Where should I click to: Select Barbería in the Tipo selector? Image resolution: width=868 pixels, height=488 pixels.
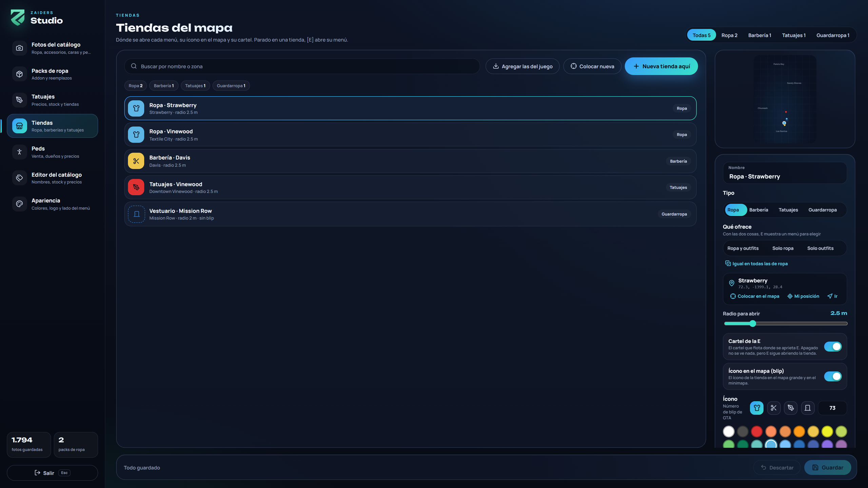(x=759, y=210)
